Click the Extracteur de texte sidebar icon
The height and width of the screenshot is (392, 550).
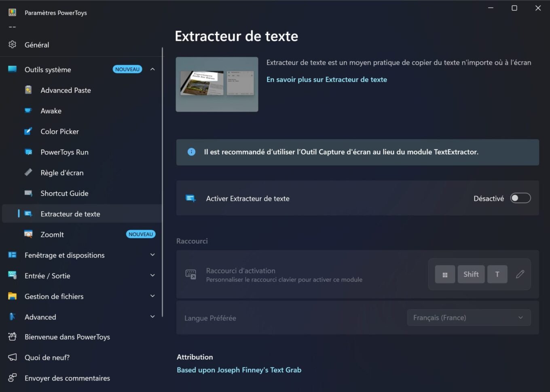pyautogui.click(x=28, y=214)
